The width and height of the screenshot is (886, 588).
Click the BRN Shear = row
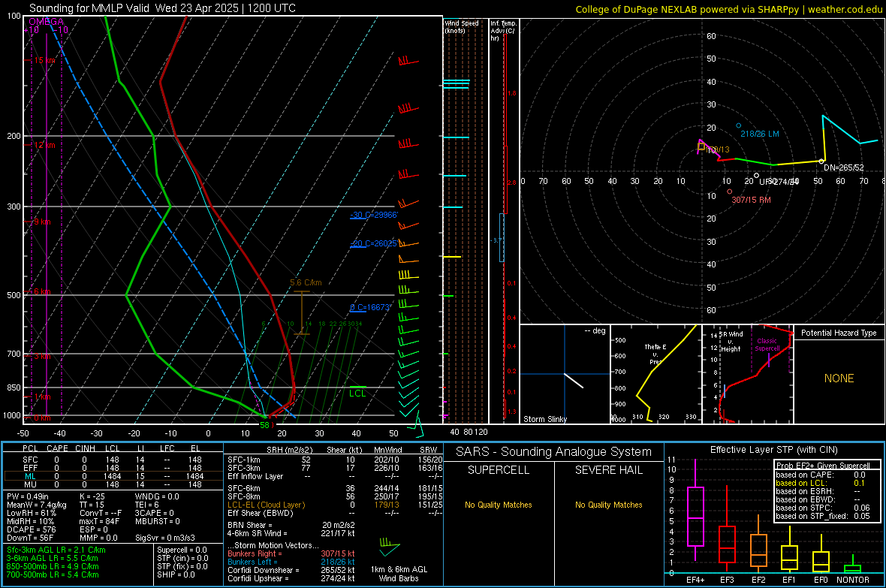(x=291, y=525)
